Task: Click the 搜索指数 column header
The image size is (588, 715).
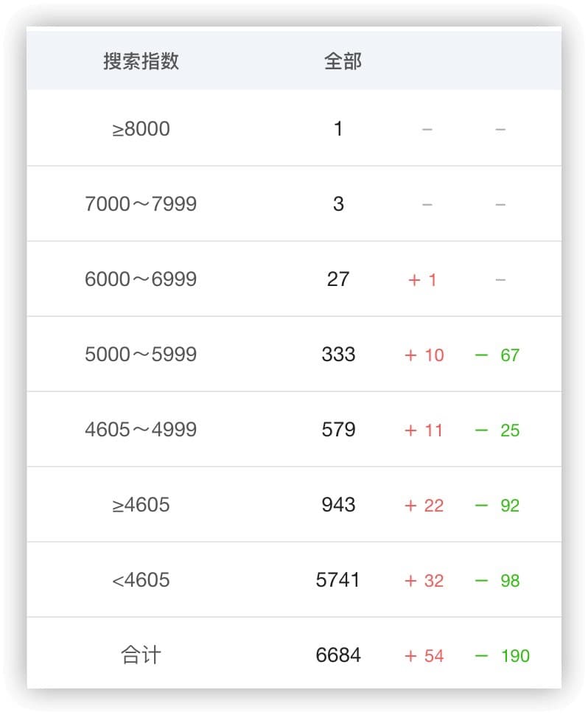Action: [x=141, y=61]
